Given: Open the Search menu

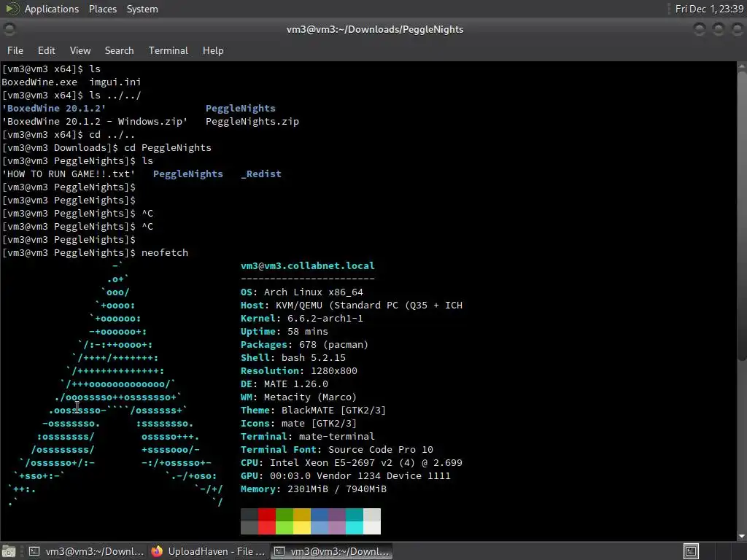Looking at the screenshot, I should pos(119,50).
